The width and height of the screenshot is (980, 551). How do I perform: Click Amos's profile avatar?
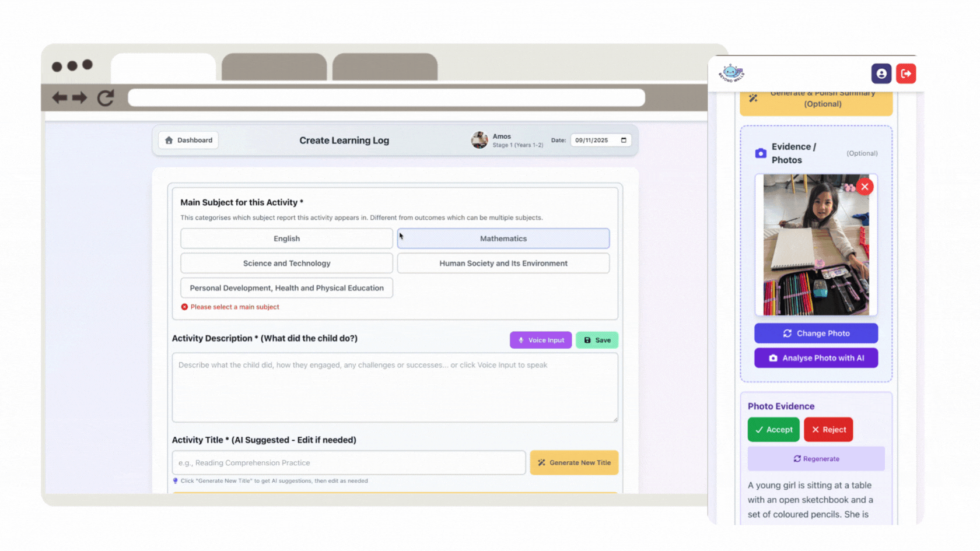coord(479,140)
